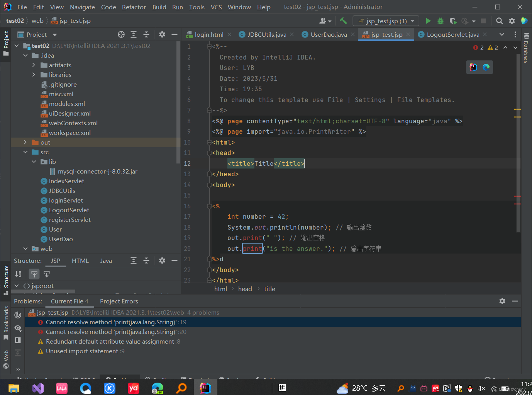
Task: Open IDE Settings with the top-right gear
Action: tap(512, 21)
